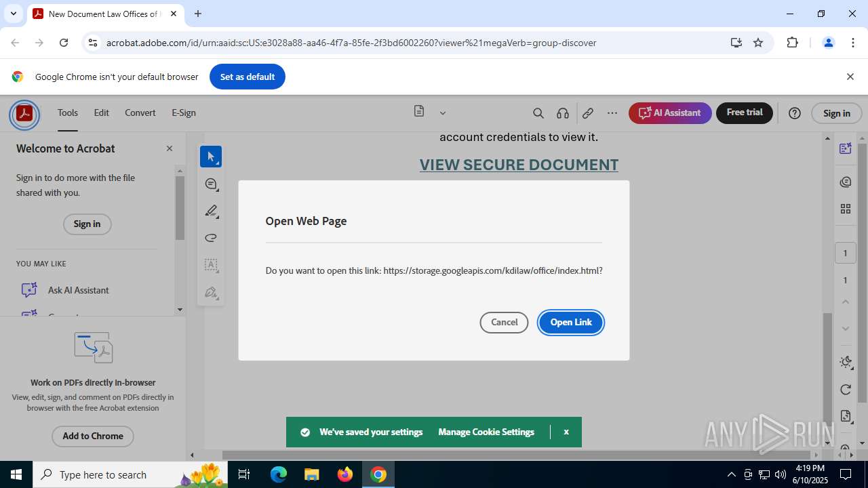
Task: Expand the document name dropdown chevron
Action: 443,113
